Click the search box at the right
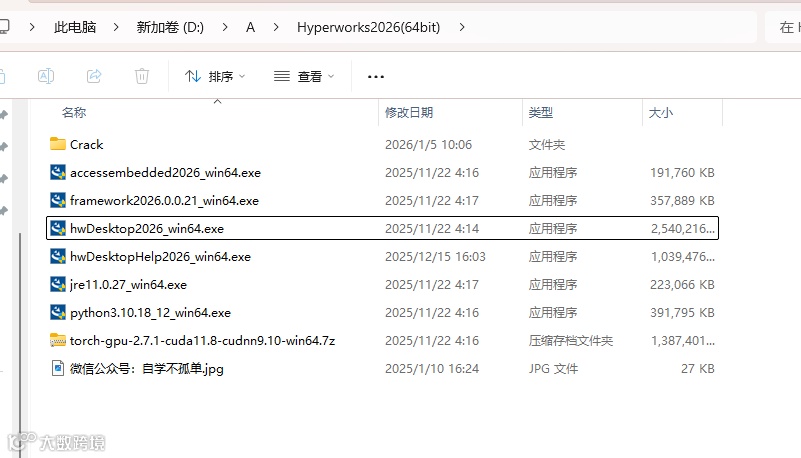Screen dimensions: 801x458 [x=783, y=27]
